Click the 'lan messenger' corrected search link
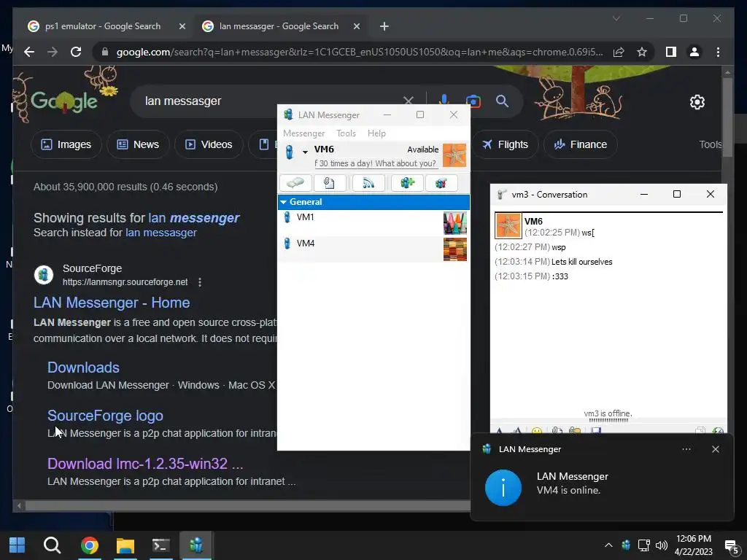Image resolution: width=747 pixels, height=560 pixels. click(x=193, y=217)
